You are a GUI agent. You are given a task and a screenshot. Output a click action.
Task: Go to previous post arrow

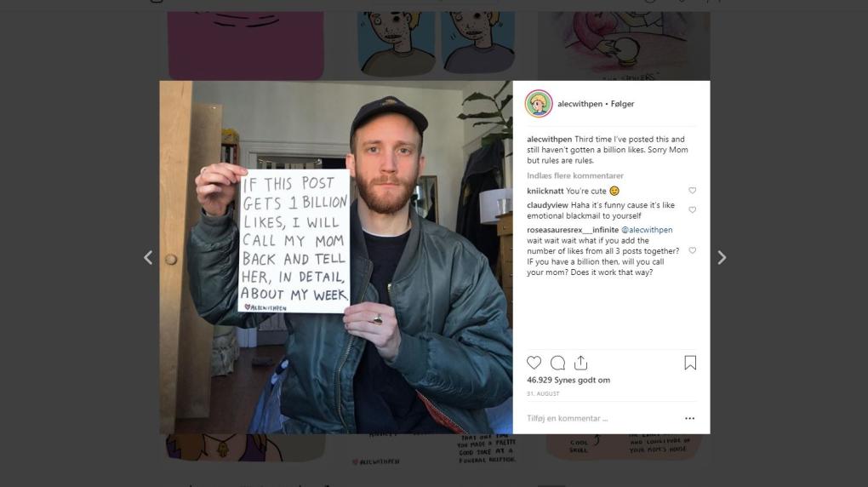tap(148, 258)
